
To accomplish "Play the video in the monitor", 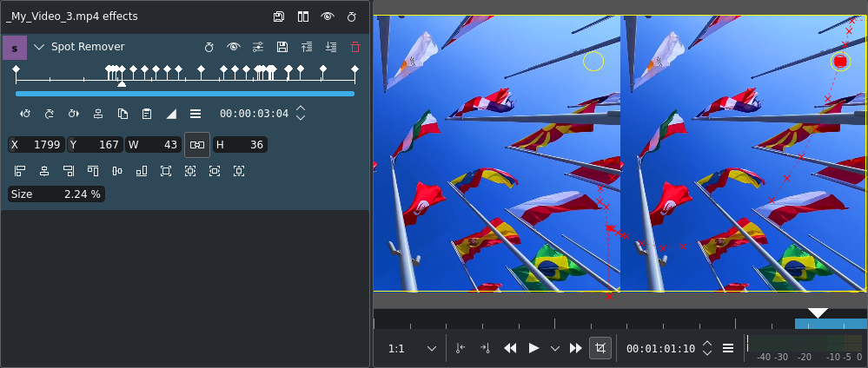I will (534, 348).
